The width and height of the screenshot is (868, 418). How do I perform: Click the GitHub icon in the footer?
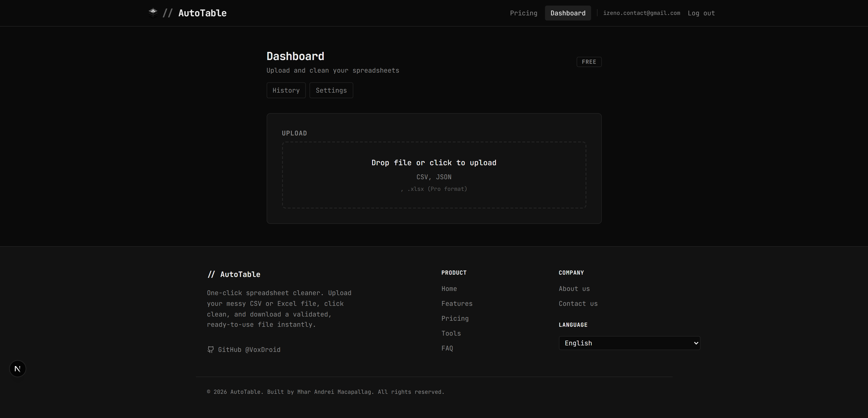[211, 350]
